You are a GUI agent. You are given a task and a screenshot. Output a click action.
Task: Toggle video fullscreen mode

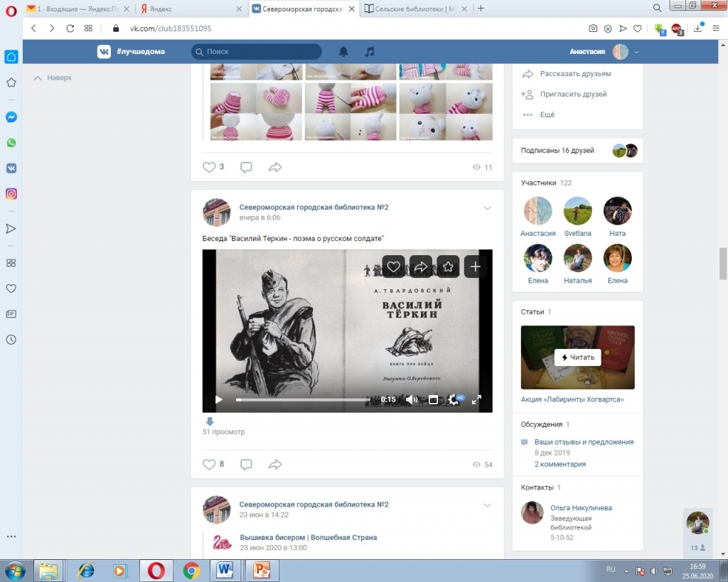tap(476, 399)
